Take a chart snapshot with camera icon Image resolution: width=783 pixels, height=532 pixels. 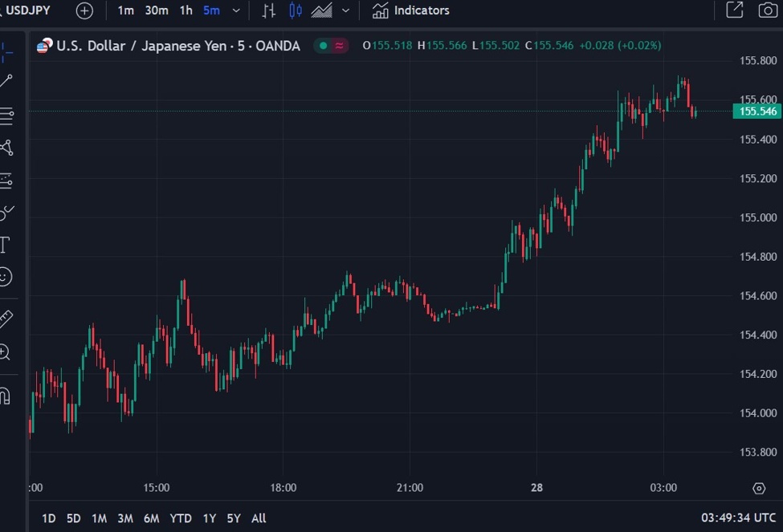(768, 10)
